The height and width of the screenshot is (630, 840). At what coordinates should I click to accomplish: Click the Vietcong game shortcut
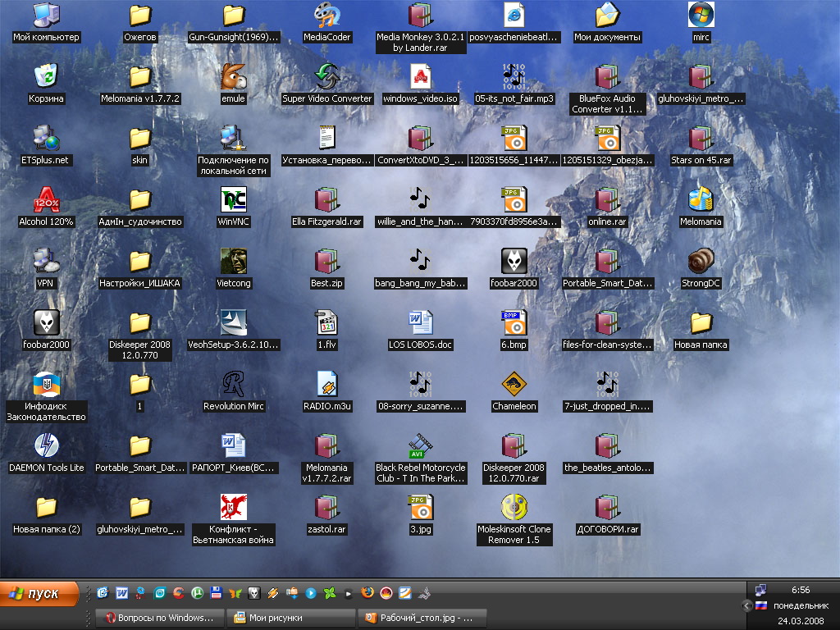(234, 262)
